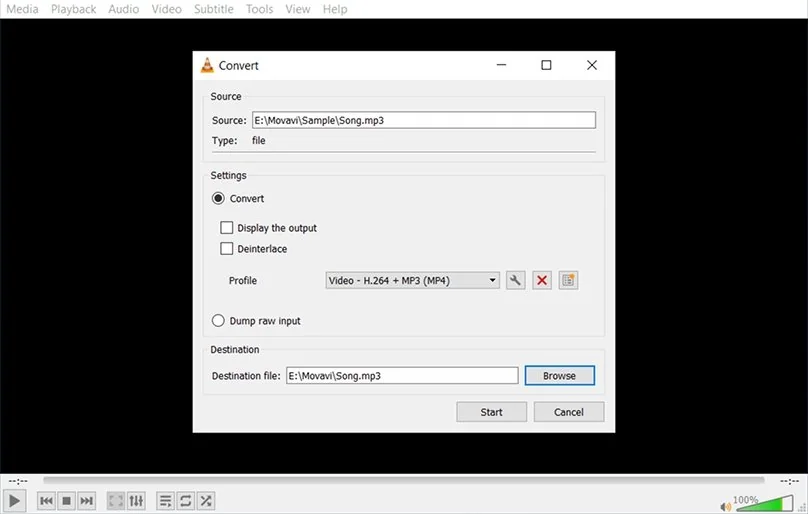The width and height of the screenshot is (808, 514).
Task: Cancel the Convert dialog
Action: pos(569,412)
